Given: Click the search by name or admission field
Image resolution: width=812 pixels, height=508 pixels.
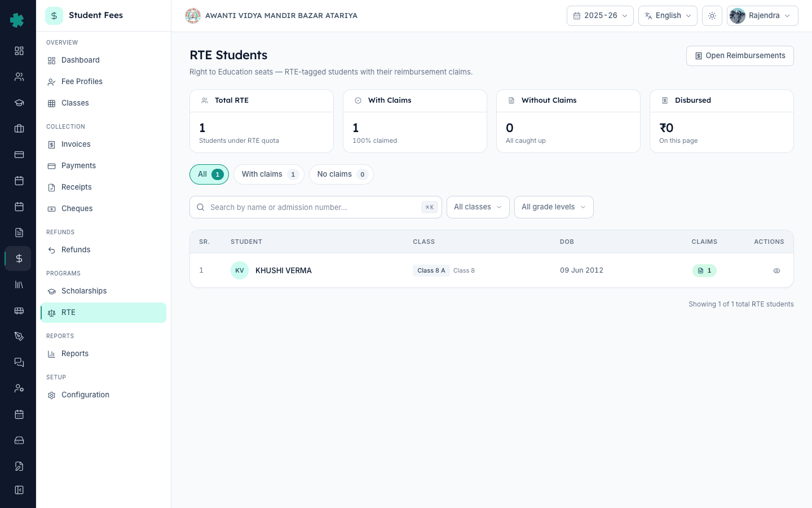Looking at the screenshot, I should [x=316, y=207].
